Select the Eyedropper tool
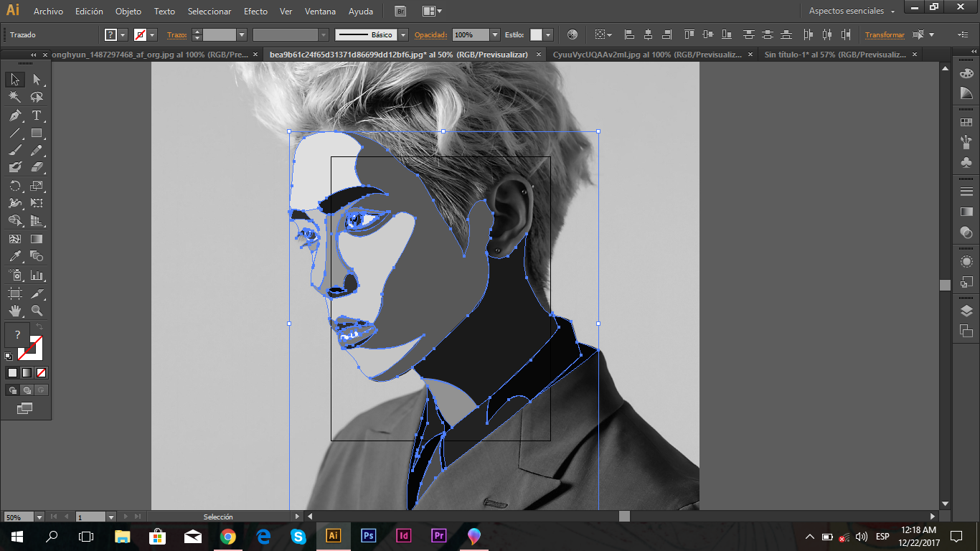The width and height of the screenshot is (980, 551). coord(15,256)
